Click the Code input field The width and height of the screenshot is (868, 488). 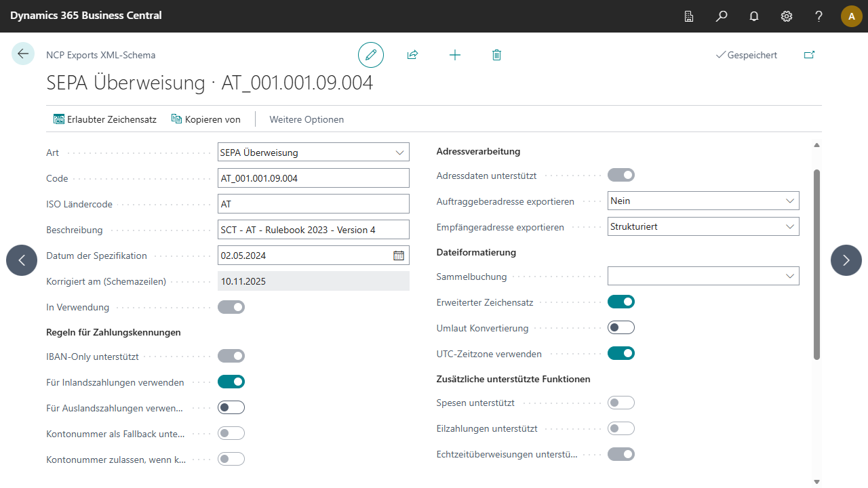click(x=313, y=178)
